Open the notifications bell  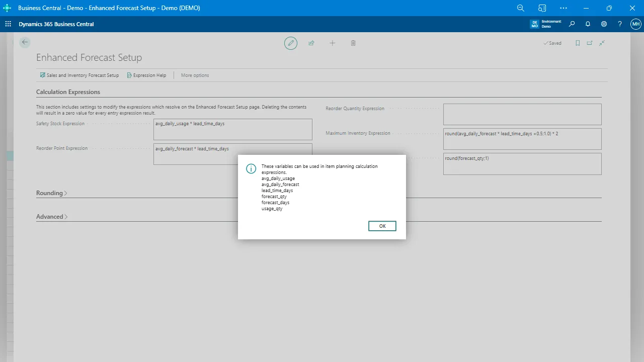588,24
